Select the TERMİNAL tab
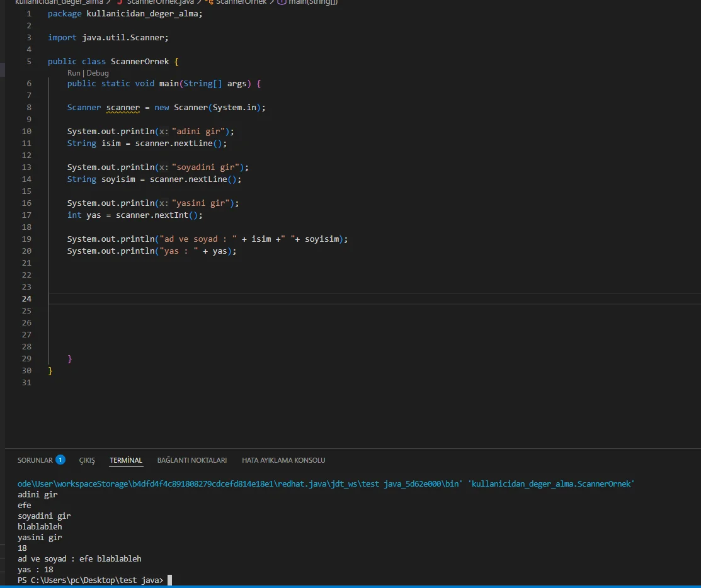Screen dimensions: 701x588 (126, 460)
